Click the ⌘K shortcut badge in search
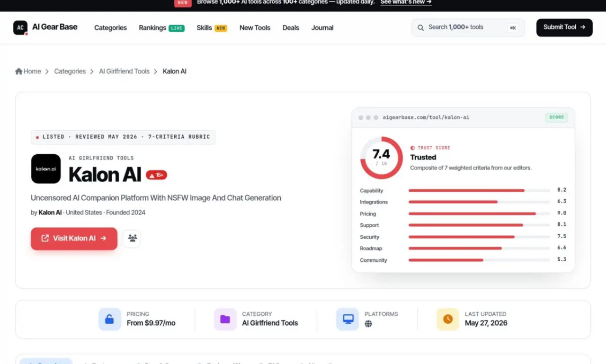 pos(513,28)
